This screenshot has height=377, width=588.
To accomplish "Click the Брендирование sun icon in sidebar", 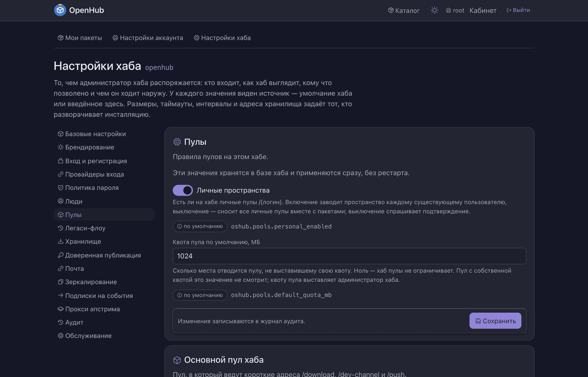I will [x=61, y=147].
